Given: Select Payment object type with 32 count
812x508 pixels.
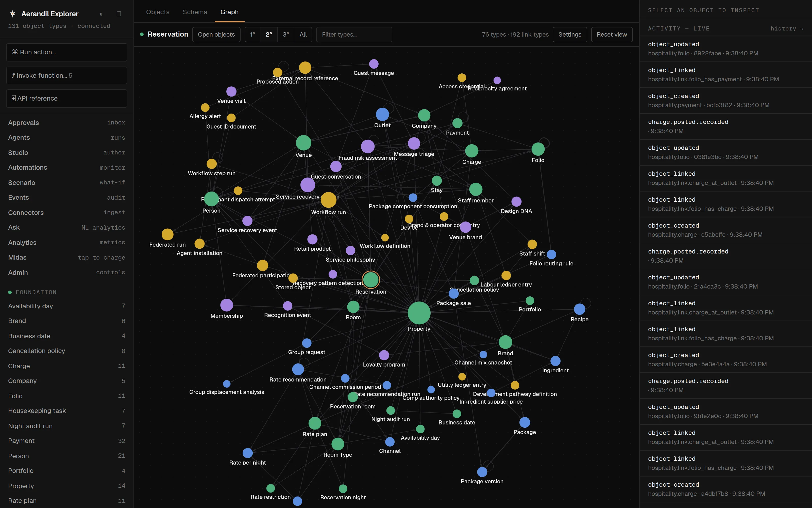Looking at the screenshot, I should pos(66,441).
